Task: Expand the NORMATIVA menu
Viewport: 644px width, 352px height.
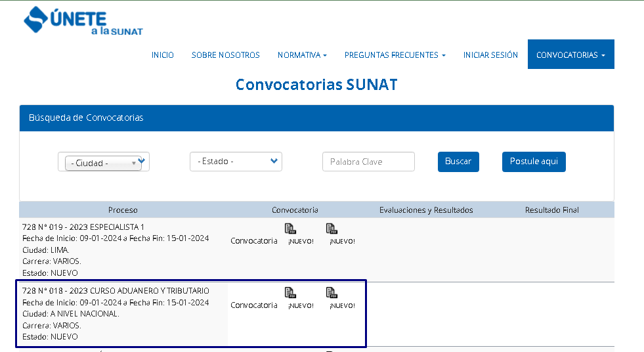Action: [302, 55]
